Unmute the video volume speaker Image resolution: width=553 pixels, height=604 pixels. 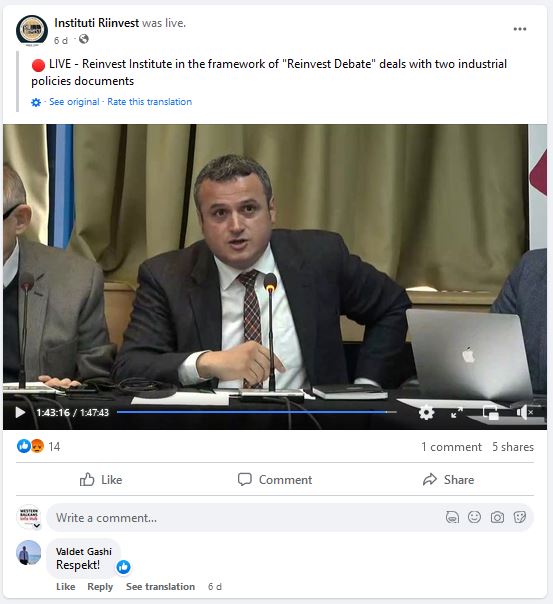pyautogui.click(x=525, y=413)
